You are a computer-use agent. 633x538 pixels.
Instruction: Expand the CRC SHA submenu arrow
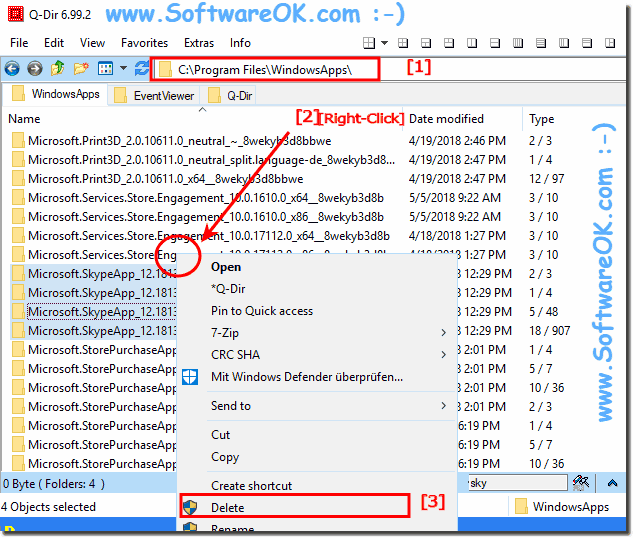(443, 355)
